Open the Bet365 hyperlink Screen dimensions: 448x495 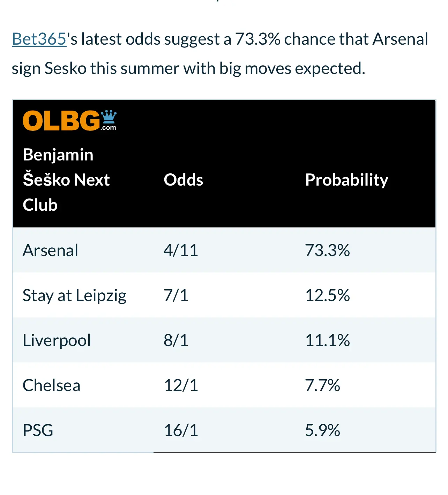39,39
